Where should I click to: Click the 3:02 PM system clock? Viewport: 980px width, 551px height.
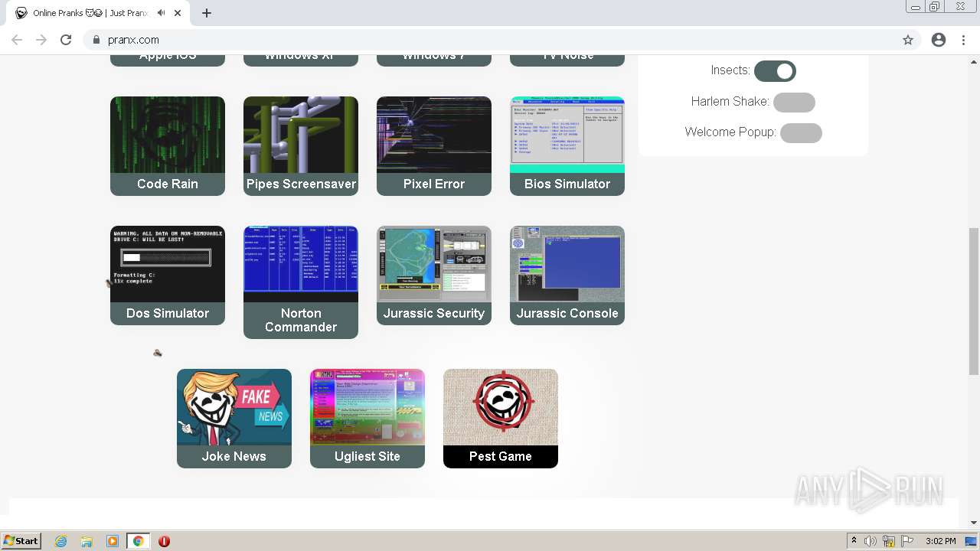tap(940, 541)
